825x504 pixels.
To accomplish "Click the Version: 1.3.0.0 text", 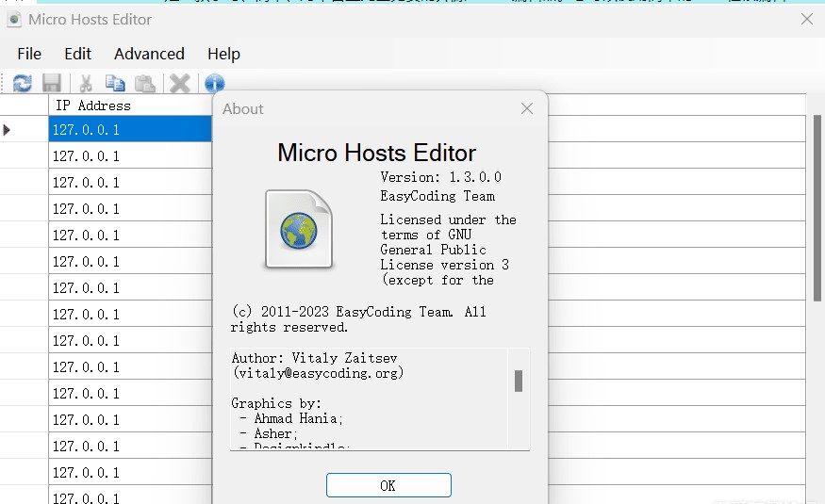I will (x=441, y=177).
